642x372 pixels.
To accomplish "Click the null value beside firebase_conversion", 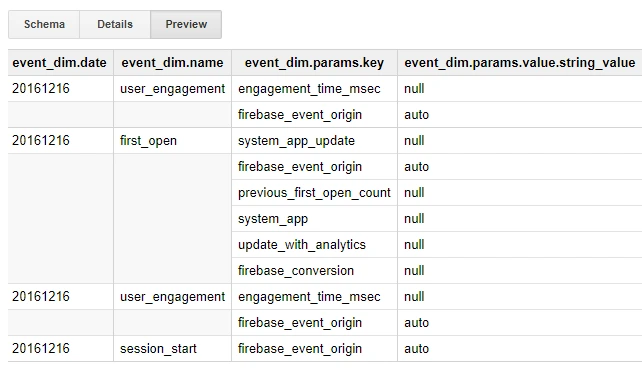I will (414, 271).
